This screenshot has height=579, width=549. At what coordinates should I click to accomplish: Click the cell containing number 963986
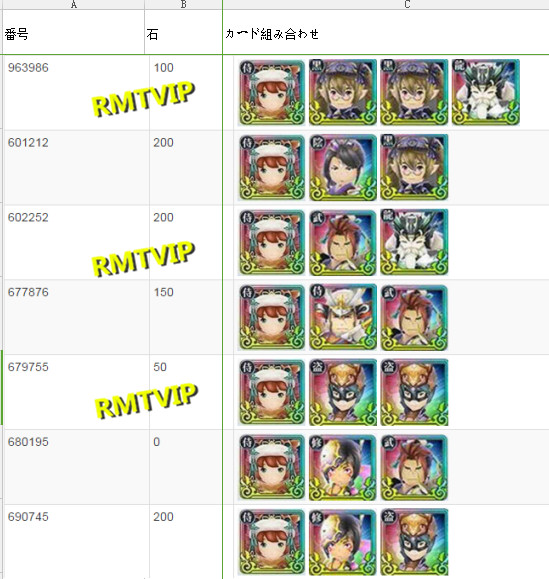pyautogui.click(x=76, y=92)
